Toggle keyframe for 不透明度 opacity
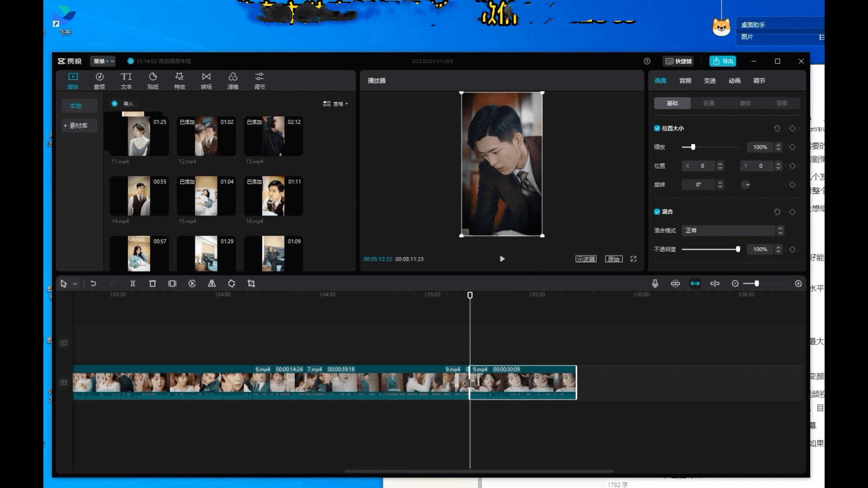The image size is (868, 488). click(792, 249)
